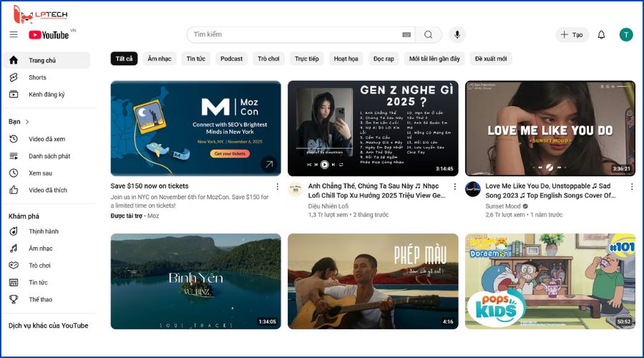Screen dimensions: 644x358
Task: Open the notifications bell
Action: [601, 34]
